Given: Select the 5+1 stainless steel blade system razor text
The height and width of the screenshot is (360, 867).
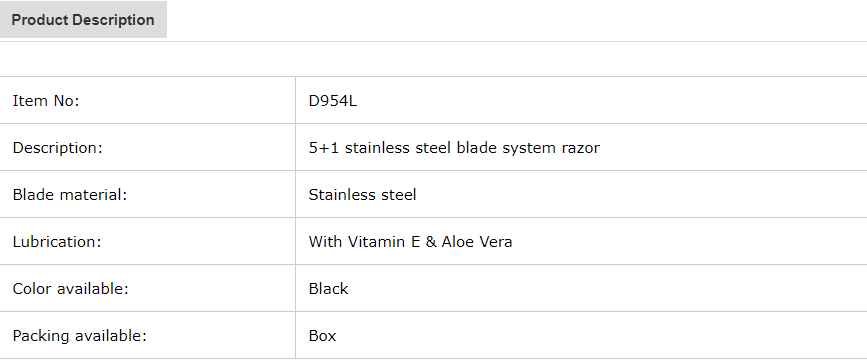Looking at the screenshot, I should click(454, 148).
